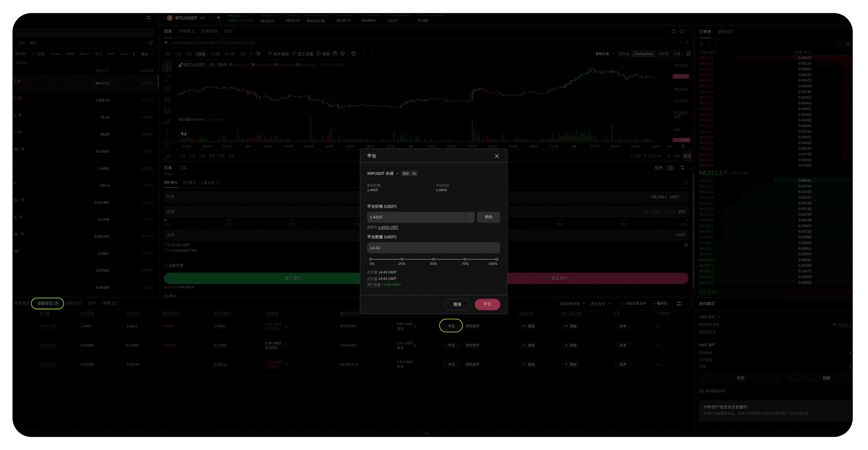The image size is (868, 450).
Task: Open the 逐仓/全仓 margin mode dropdown
Action: pos(601,304)
